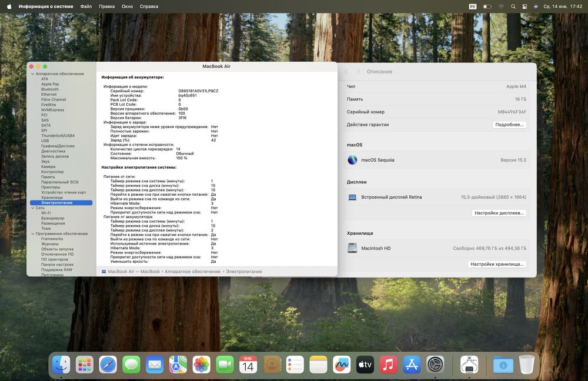Open Music app in the Dock
The height and width of the screenshot is (381, 588).
click(389, 364)
